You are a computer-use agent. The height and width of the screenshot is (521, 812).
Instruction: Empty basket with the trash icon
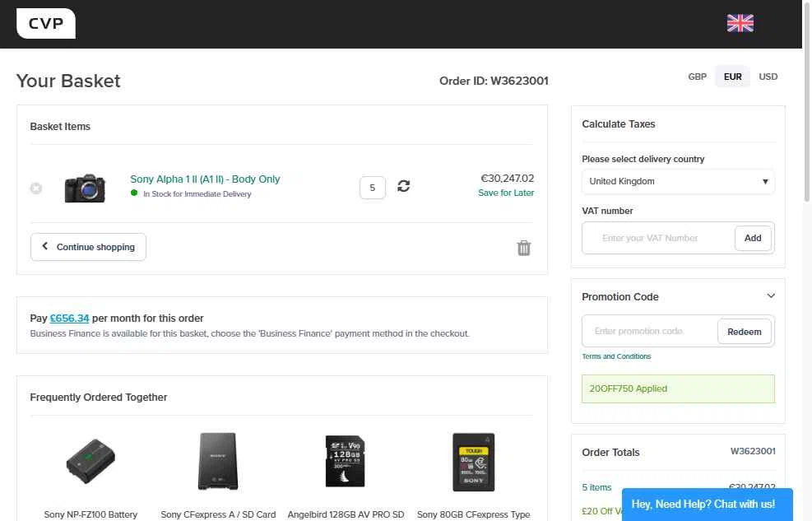pos(523,248)
